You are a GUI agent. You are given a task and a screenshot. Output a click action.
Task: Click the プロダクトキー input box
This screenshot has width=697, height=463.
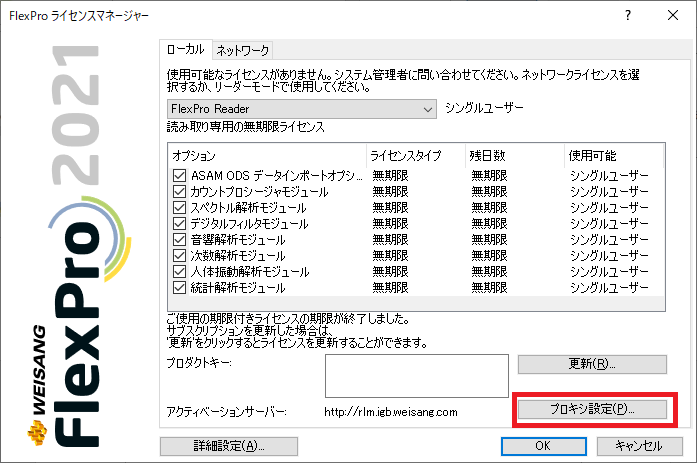[x=417, y=376]
